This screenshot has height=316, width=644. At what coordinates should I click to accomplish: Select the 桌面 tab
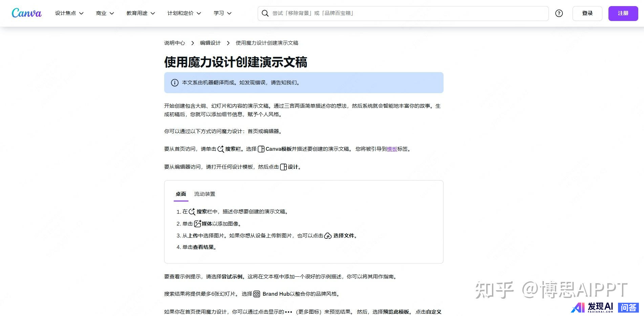pos(181,194)
